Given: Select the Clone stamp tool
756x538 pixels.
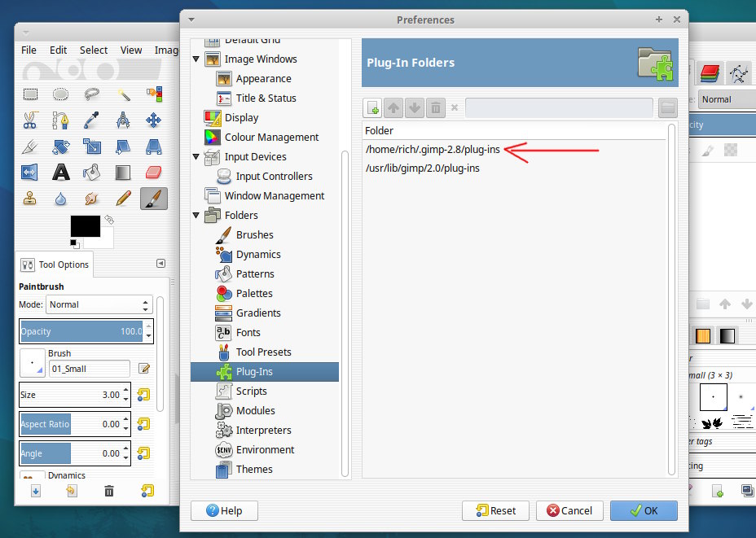Looking at the screenshot, I should coord(30,198).
